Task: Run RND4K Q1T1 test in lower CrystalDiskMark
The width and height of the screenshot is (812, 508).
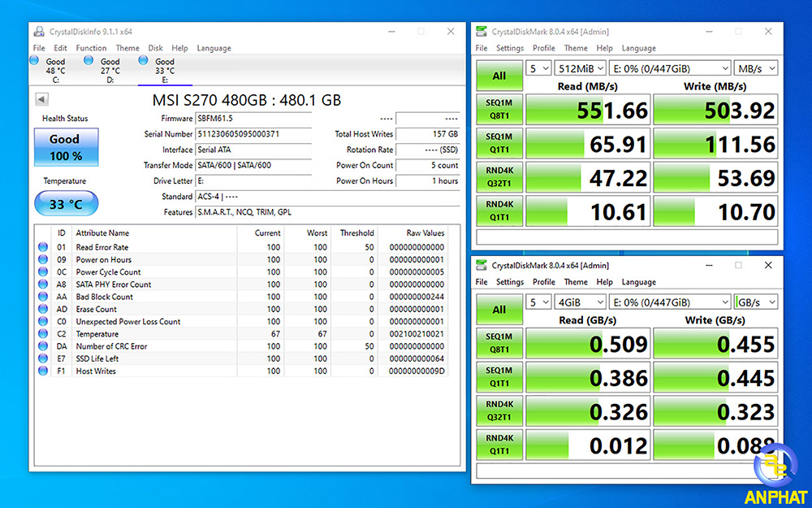Action: 499,445
